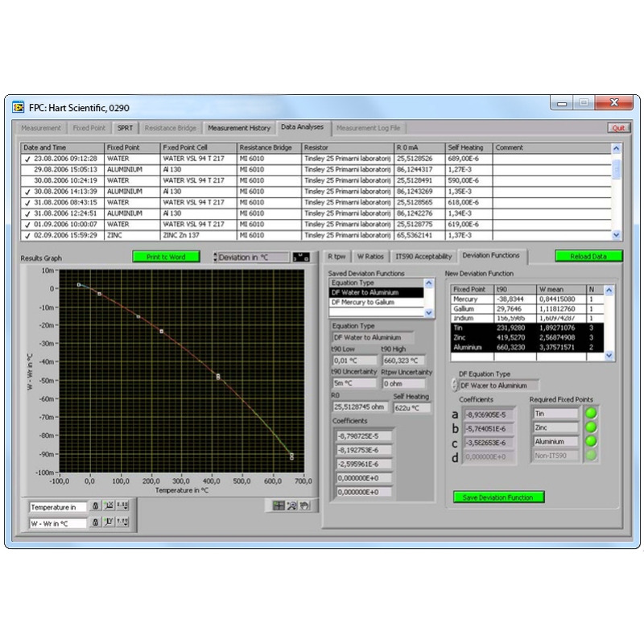Toggle checkmark for 29.08.2006 15:05:13 row
The height and width of the screenshot is (644, 644).
pyautogui.click(x=27, y=170)
